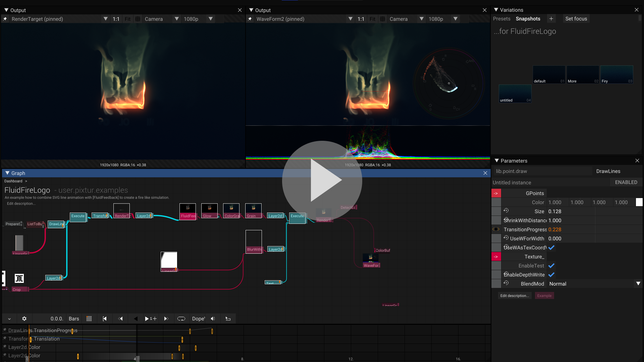The image size is (644, 362).
Task: Open Camera dropdown in WaveForm2 output
Action: coord(405,19)
